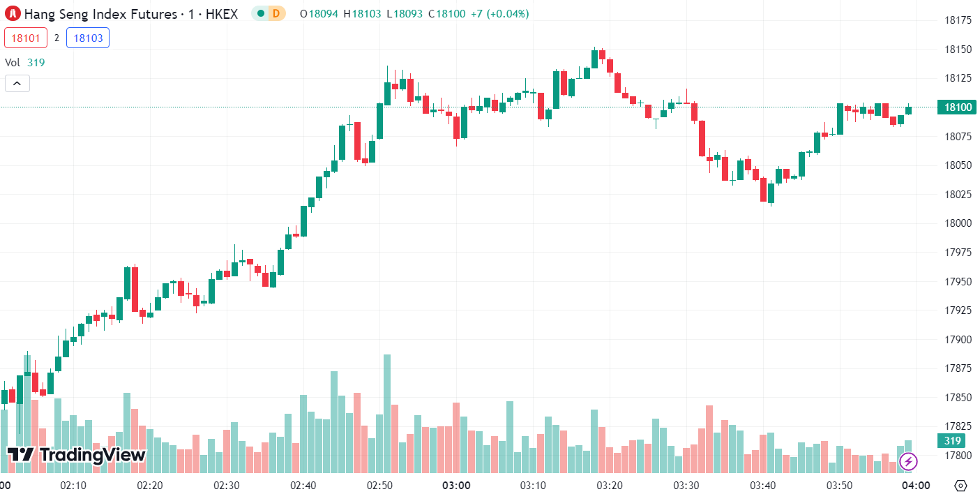
Task: Click the orange D delayed data badge
Action: [x=276, y=13]
